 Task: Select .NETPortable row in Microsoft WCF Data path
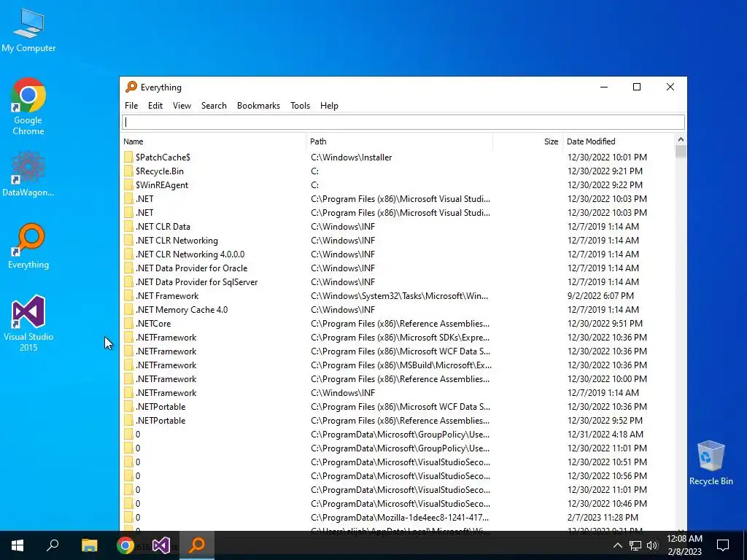398,407
